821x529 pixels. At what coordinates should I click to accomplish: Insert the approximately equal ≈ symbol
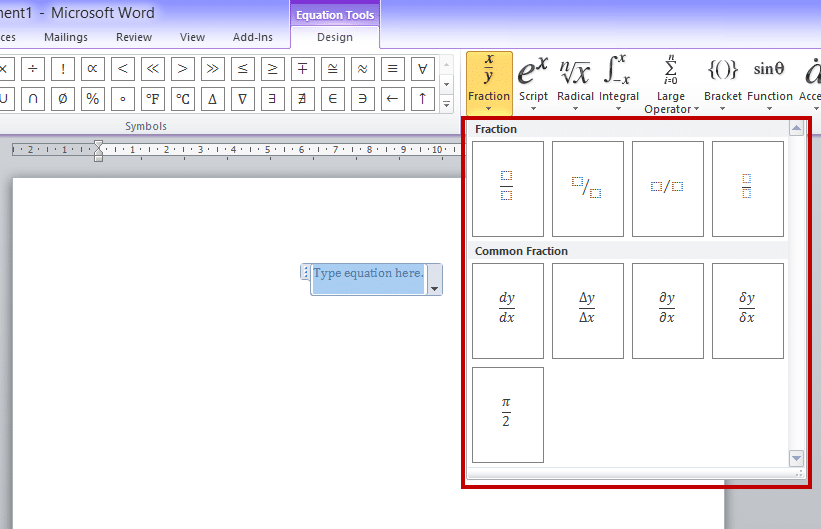[362, 69]
